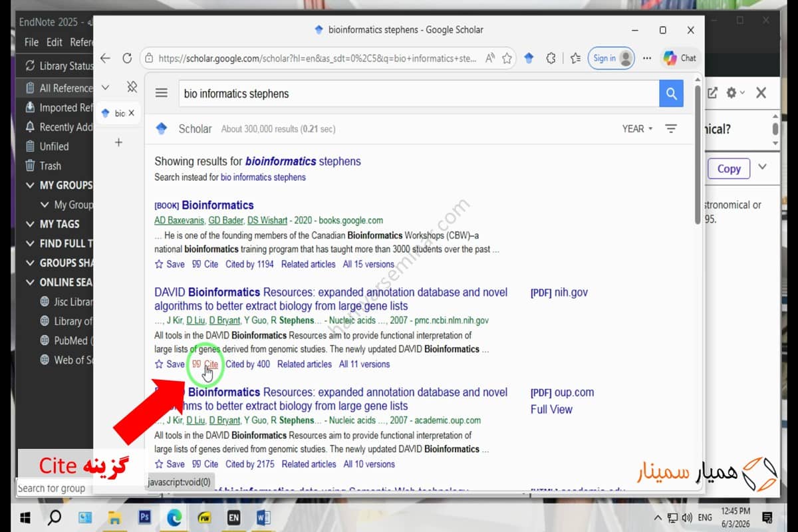Search instead for 'bio informatics stephens' link
This screenshot has height=532, width=798.
pyautogui.click(x=263, y=178)
